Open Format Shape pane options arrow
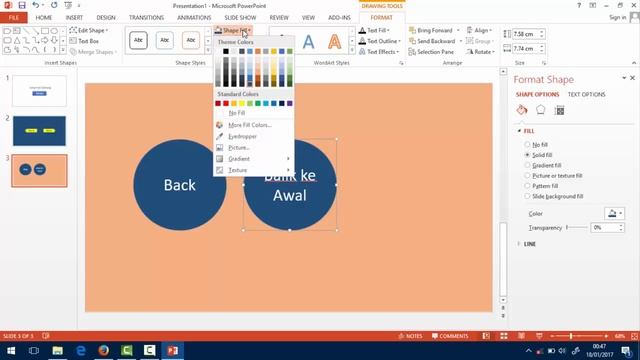 point(624,78)
